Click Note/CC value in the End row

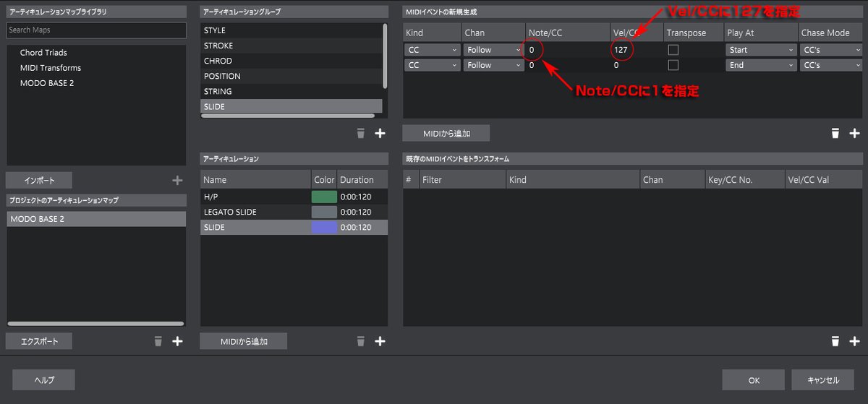pos(532,65)
